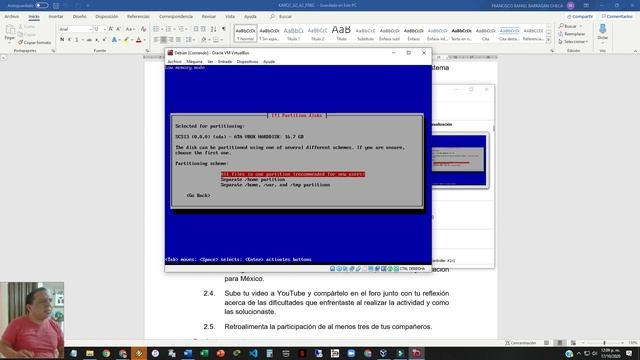The image size is (640, 360).
Task: Clear all formatting with eraser icon
Action: click(x=143, y=29)
